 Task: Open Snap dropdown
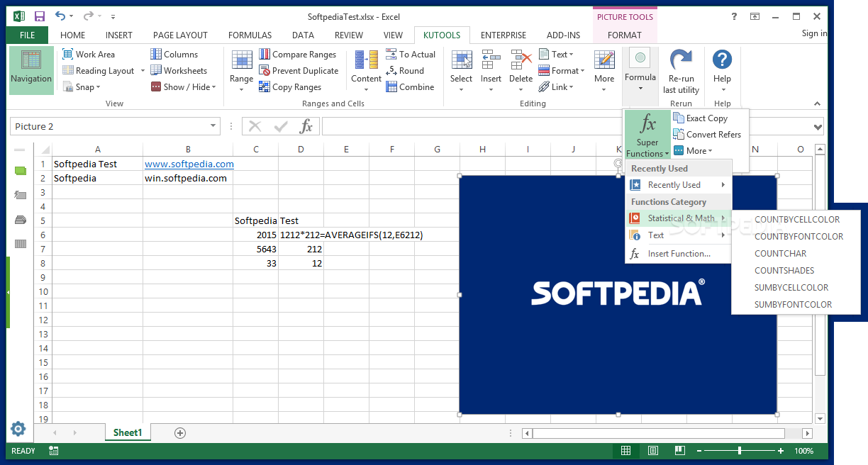click(82, 86)
